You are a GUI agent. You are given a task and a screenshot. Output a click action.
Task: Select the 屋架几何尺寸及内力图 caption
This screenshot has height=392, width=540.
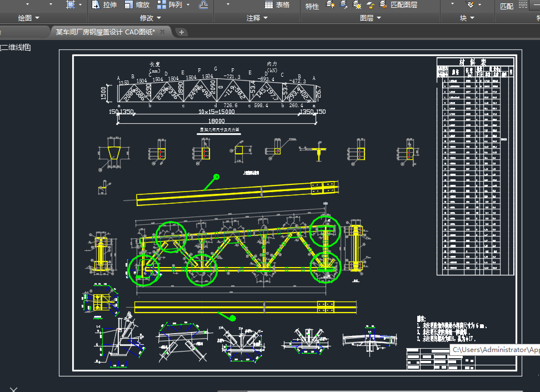[219, 130]
